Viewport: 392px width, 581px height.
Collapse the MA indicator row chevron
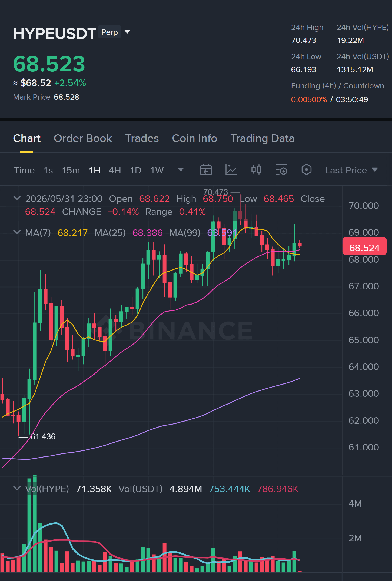pyautogui.click(x=17, y=232)
